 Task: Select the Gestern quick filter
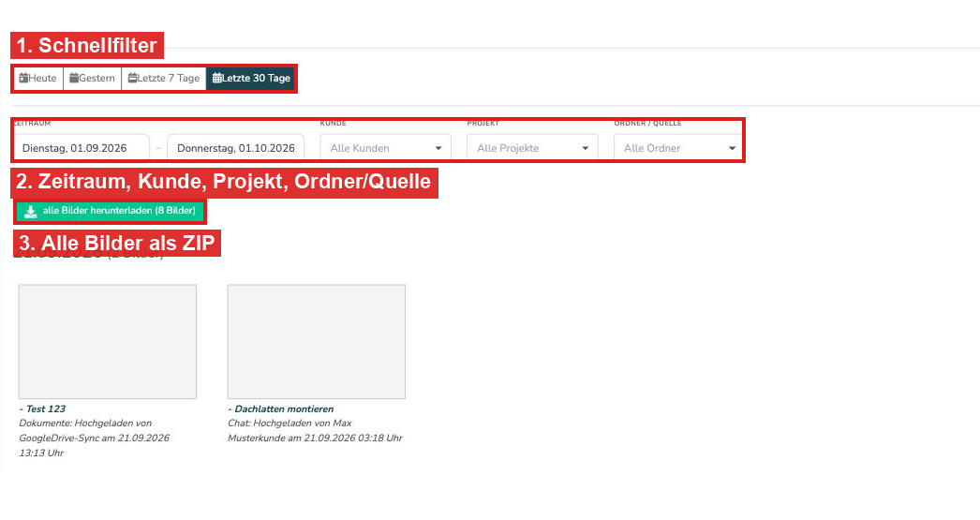click(93, 78)
